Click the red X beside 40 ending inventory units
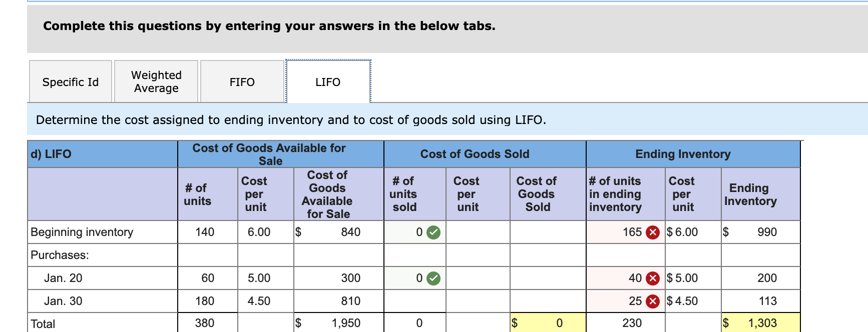 652,278
